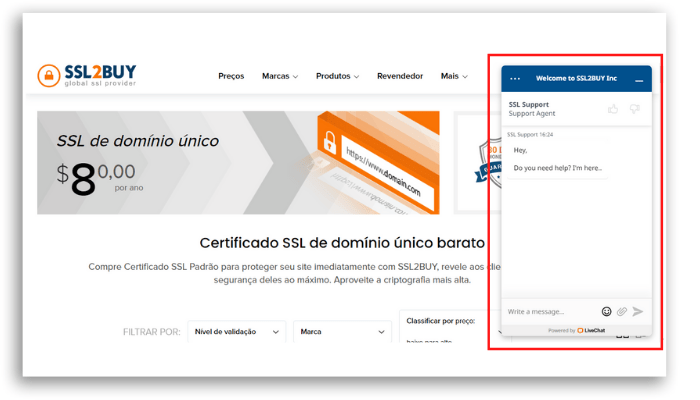Expand the Mais menu
Image resolution: width=700 pixels, height=400 pixels.
coord(454,76)
